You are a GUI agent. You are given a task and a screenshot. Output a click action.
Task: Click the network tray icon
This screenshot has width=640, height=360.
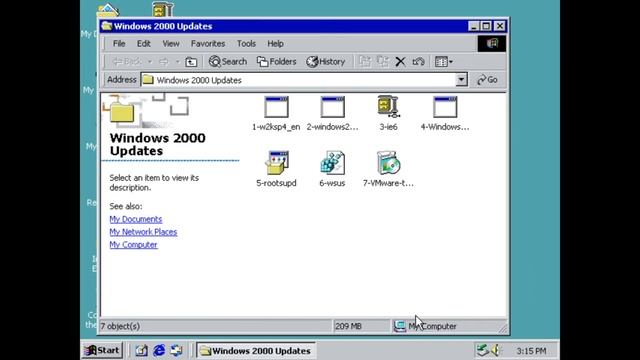pyautogui.click(x=482, y=350)
